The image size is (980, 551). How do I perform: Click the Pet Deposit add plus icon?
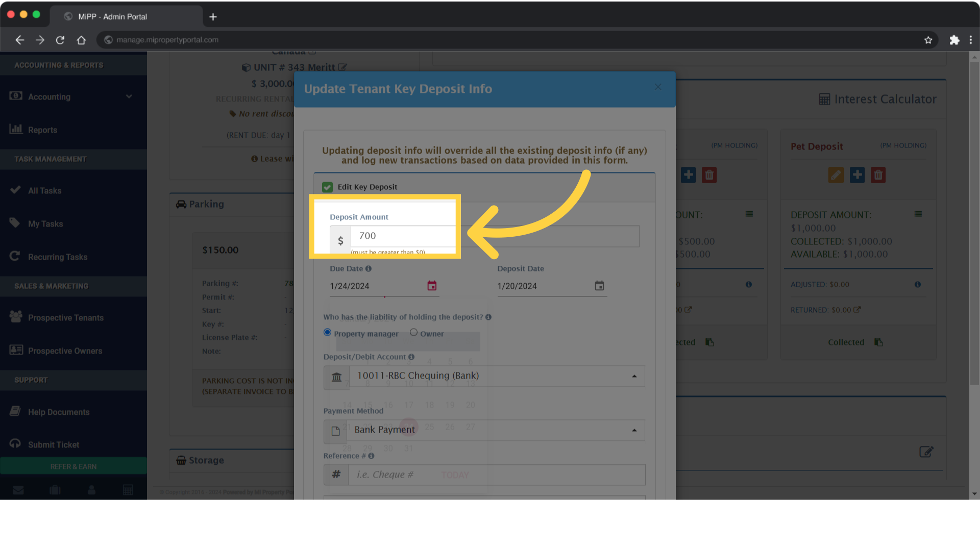click(x=857, y=175)
